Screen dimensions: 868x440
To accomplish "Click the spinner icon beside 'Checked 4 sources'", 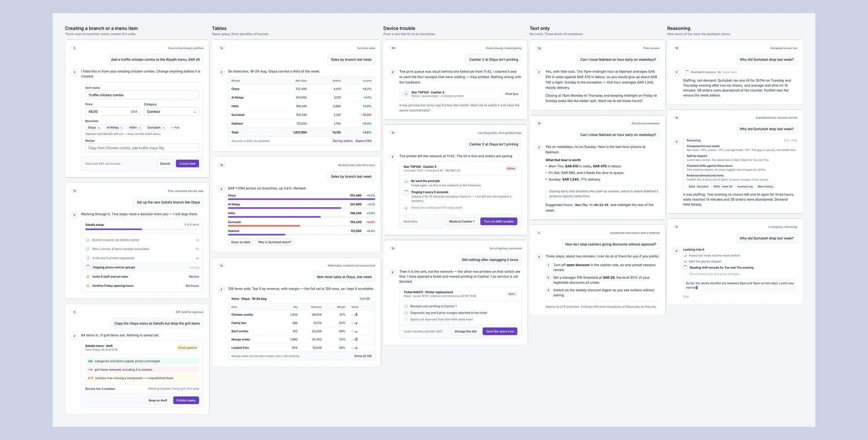I will 687,72.
